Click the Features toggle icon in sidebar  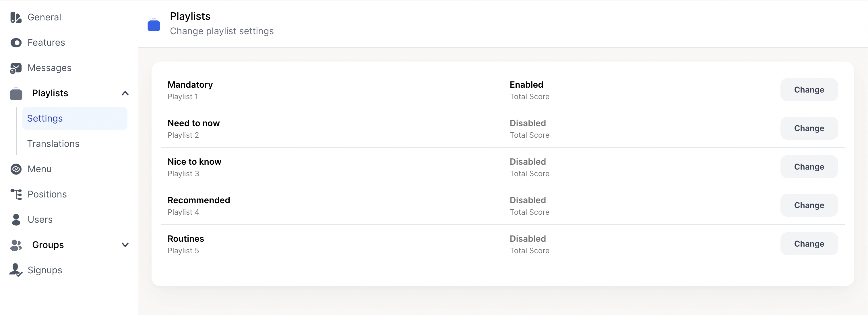pyautogui.click(x=16, y=43)
